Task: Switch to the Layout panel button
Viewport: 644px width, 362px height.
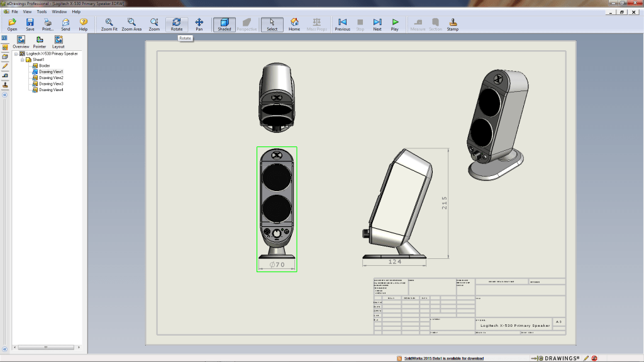Action: (58, 42)
